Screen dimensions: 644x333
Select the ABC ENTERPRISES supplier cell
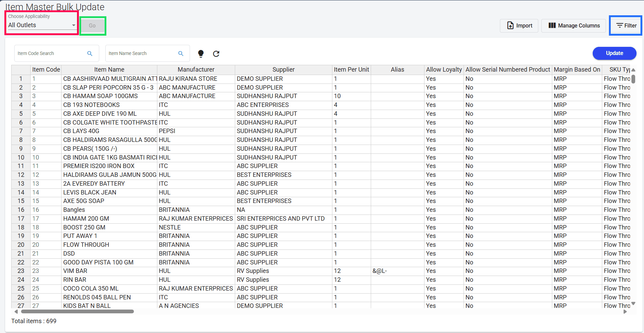click(284, 105)
